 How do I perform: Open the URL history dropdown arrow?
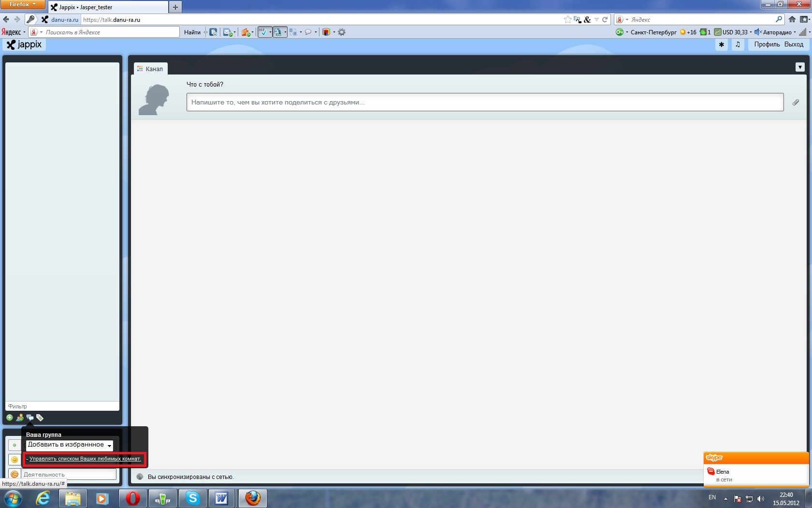tap(596, 19)
